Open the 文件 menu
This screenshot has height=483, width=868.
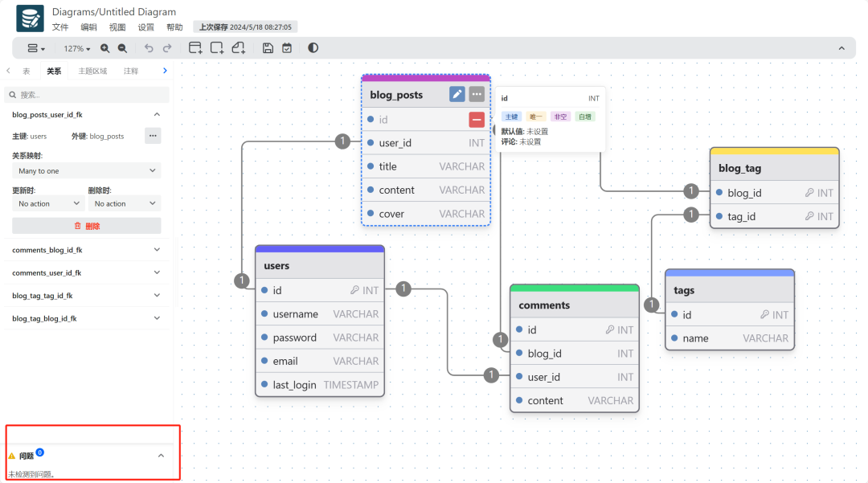pos(60,27)
